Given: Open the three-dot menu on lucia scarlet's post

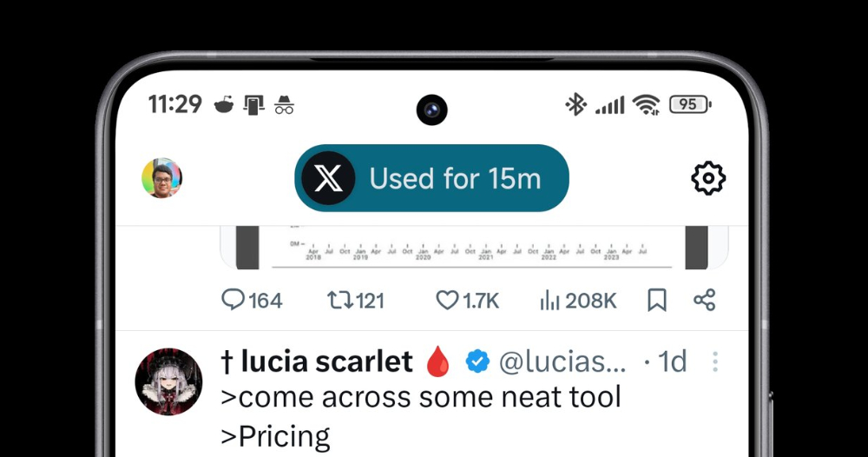Looking at the screenshot, I should pos(715,361).
